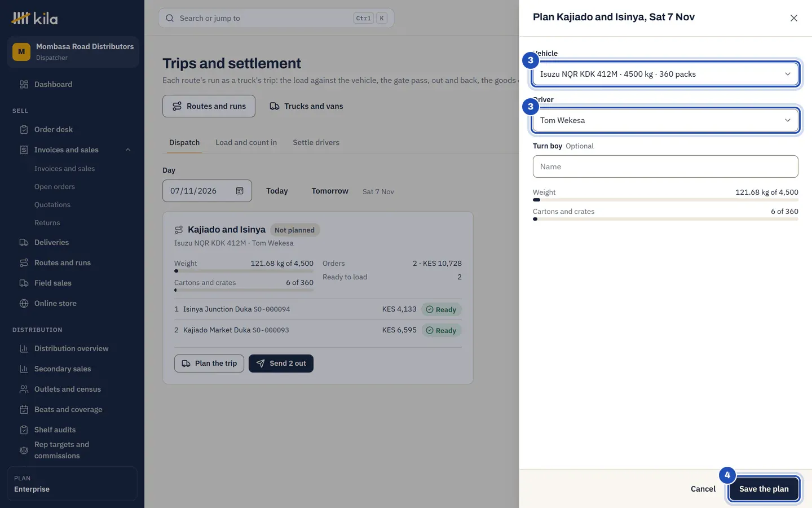Screen dimensions: 812x508
Task: Click the Order desk clipboard icon
Action: click(24, 130)
